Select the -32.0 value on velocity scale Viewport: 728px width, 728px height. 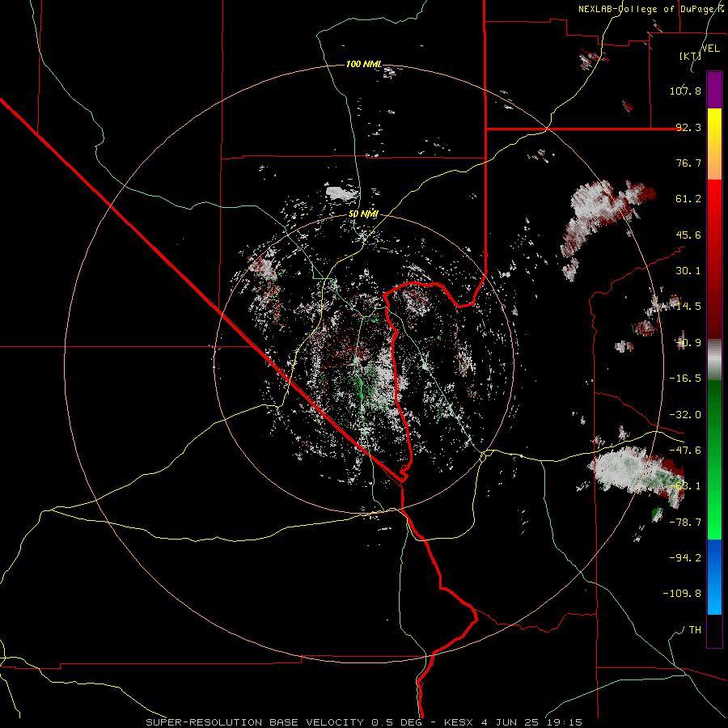point(685,415)
